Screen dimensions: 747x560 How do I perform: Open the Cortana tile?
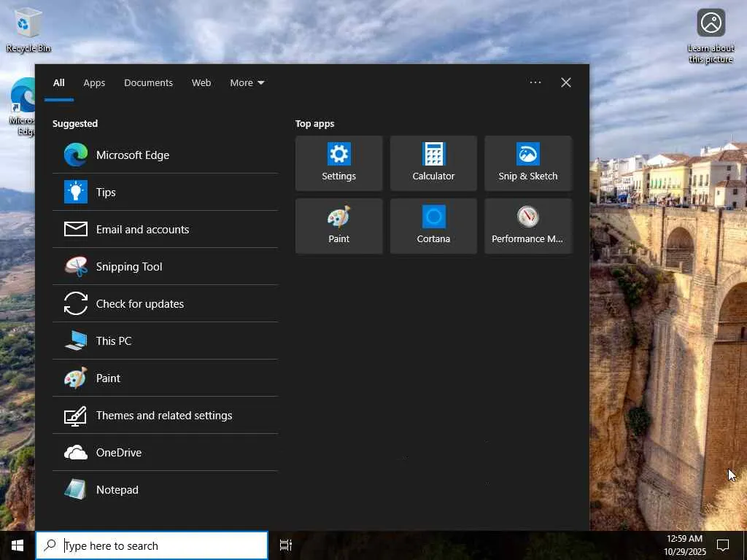click(433, 226)
